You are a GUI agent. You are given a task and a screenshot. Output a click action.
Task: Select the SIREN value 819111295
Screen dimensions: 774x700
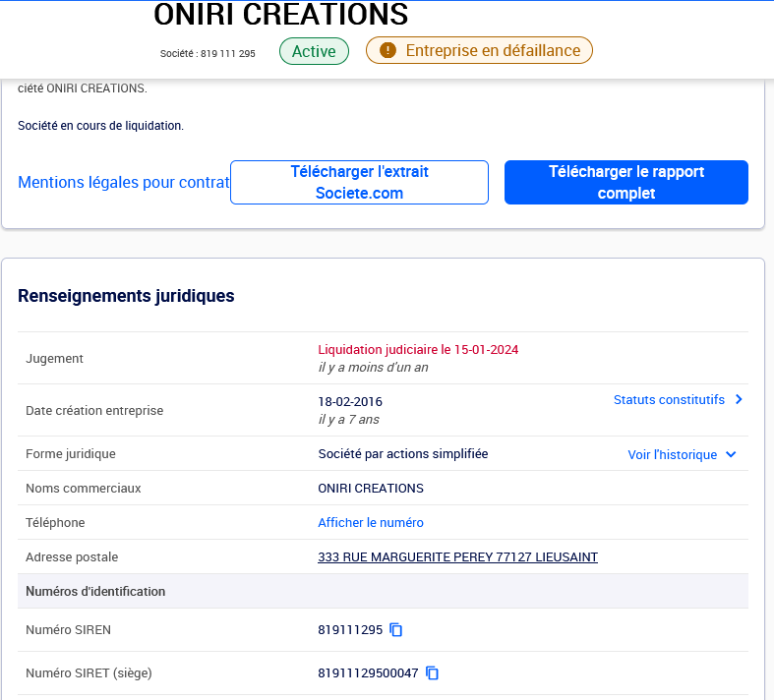[x=350, y=630]
